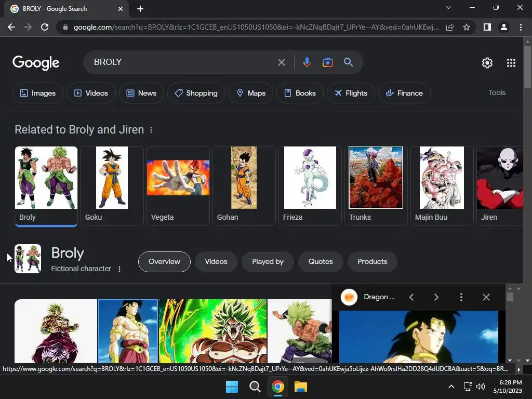
Task: Switch to Maps results
Action: pos(251,93)
